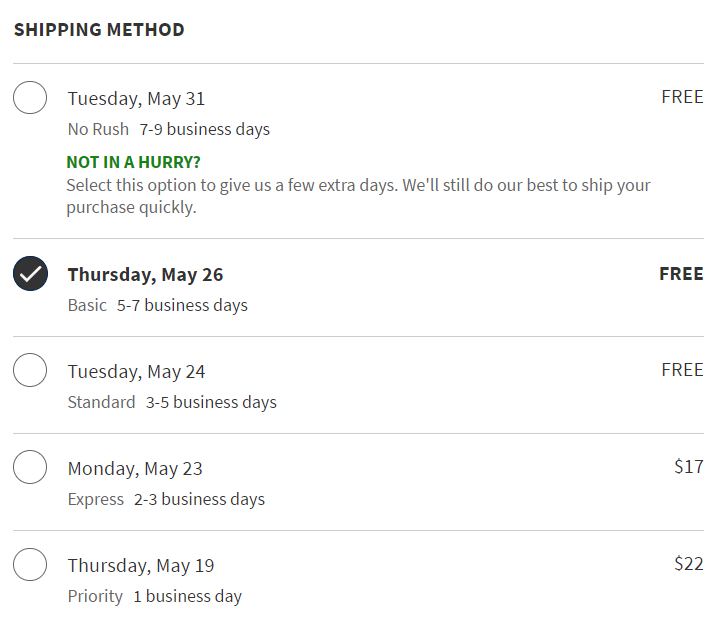Click the Basic 5-7 business days label
Viewport: 717px width, 619px height.
coord(157,305)
